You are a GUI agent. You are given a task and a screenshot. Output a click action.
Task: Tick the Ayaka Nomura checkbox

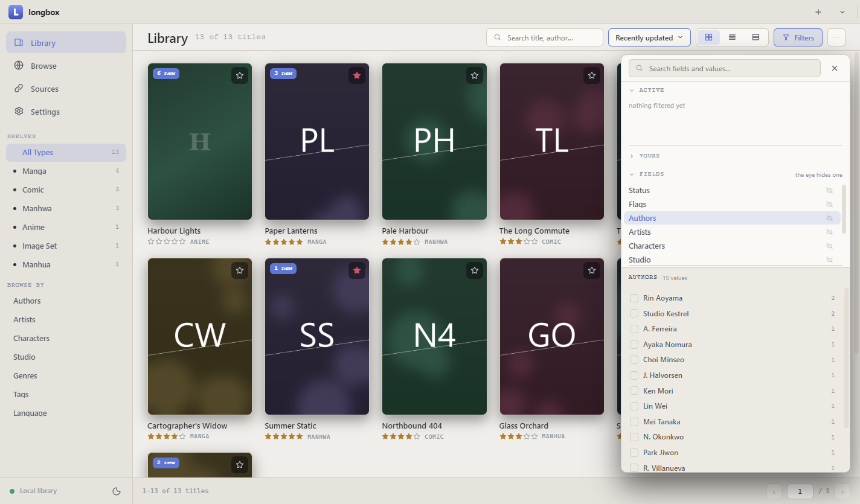click(x=634, y=345)
